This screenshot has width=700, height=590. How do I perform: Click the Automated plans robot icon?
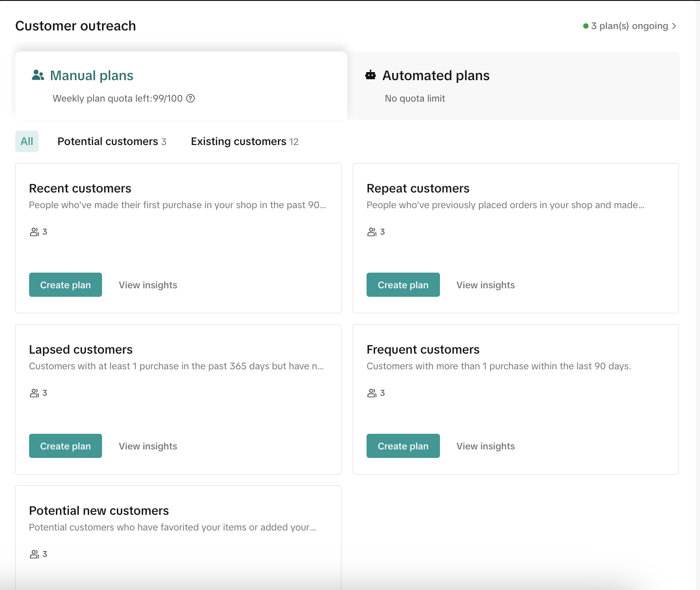371,75
